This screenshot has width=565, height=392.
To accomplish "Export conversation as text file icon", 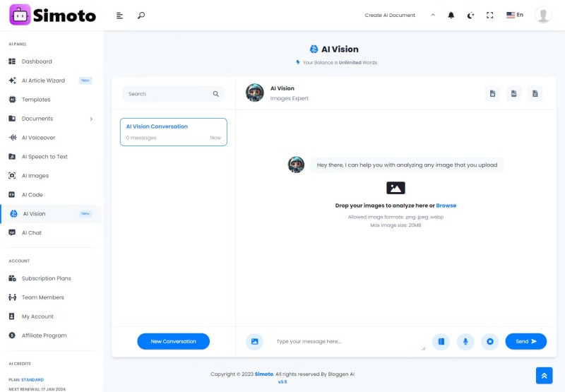I will coord(535,94).
